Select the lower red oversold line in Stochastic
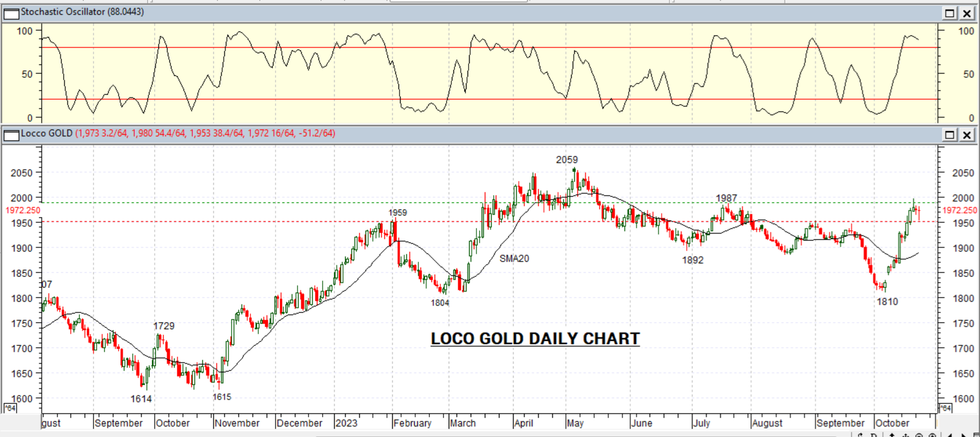 coord(489,99)
